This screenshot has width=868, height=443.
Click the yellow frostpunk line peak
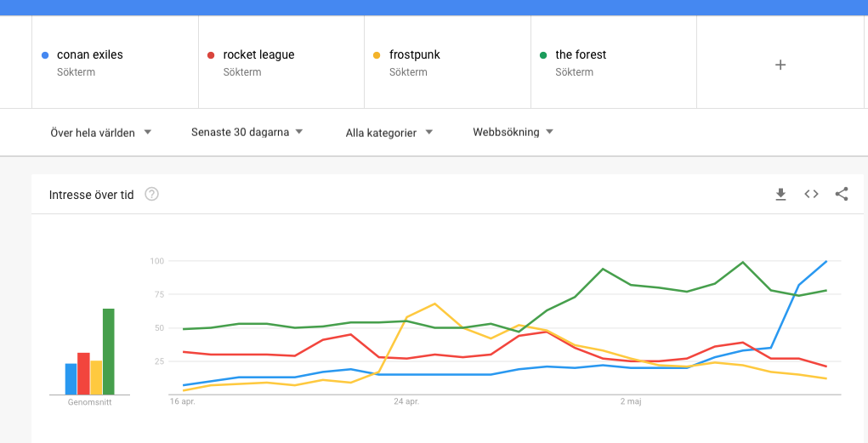434,304
